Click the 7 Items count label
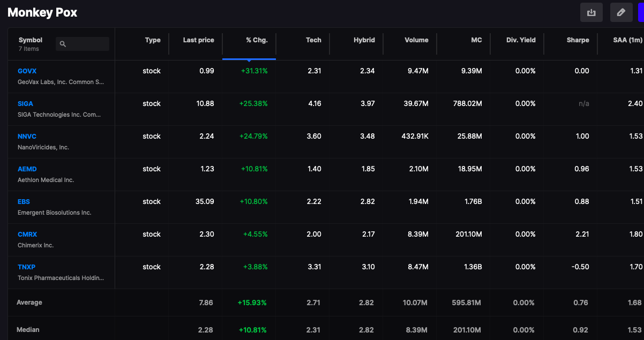Screen dimensions: 644x340 [x=29, y=49]
